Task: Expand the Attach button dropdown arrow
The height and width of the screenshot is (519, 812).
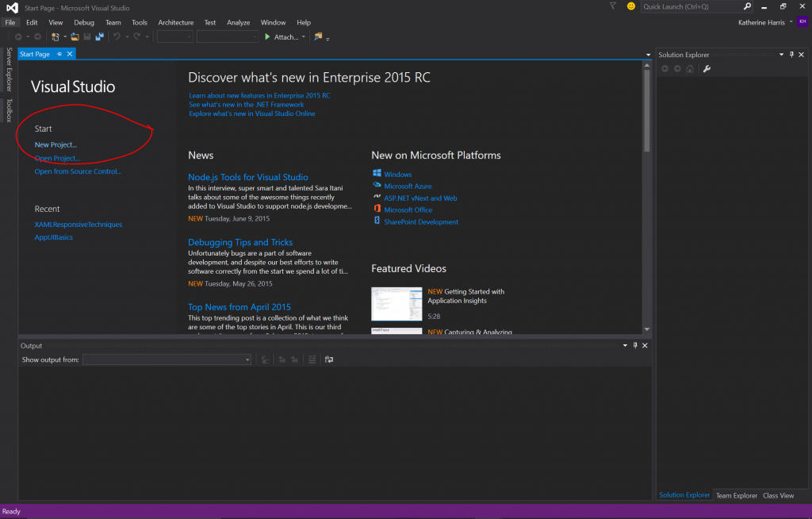Action: pos(304,37)
